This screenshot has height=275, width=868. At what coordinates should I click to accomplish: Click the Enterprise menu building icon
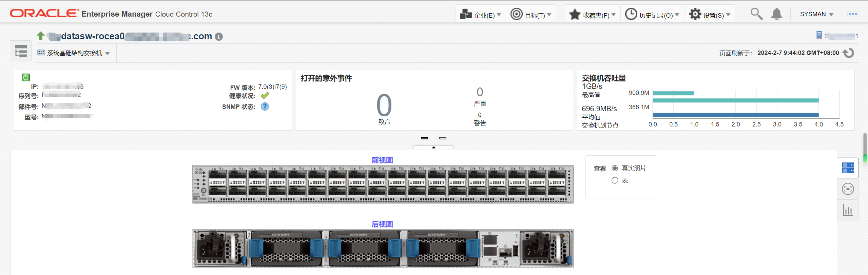(x=466, y=14)
